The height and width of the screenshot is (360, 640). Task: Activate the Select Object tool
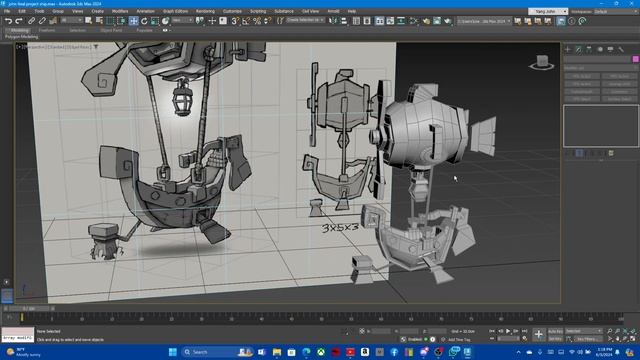(88, 21)
